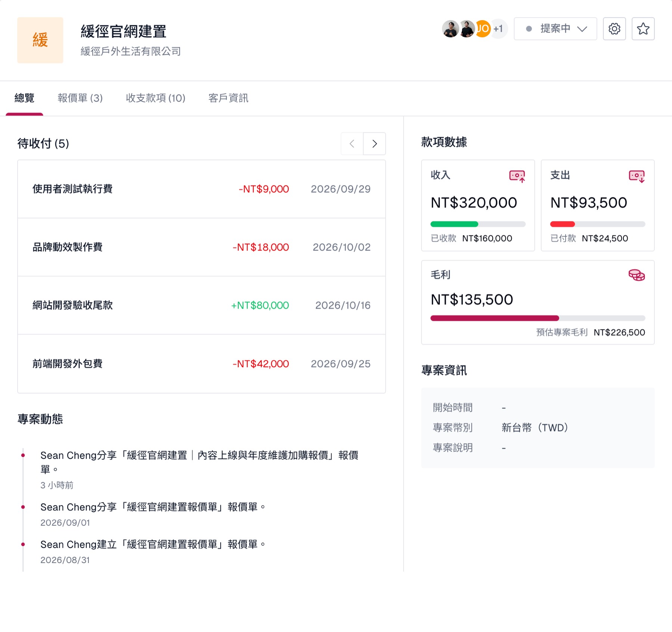Click the 專案資訊 heading

tap(444, 370)
